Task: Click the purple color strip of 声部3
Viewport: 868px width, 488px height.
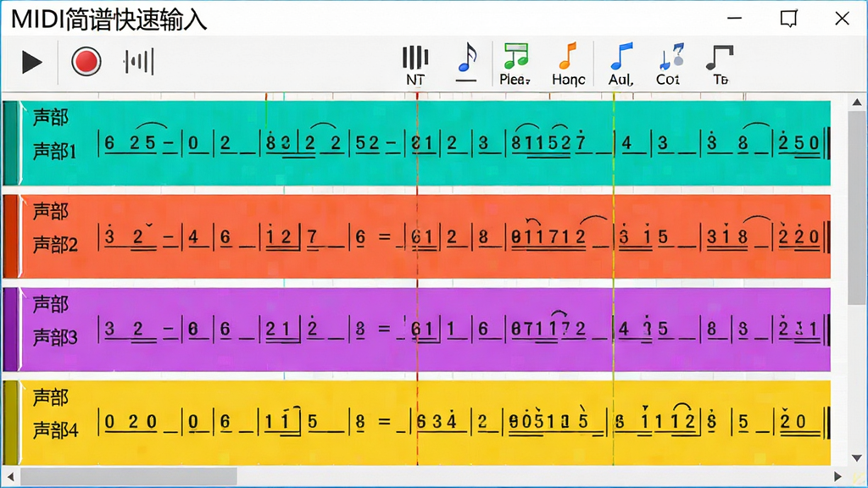Action: click(10, 329)
